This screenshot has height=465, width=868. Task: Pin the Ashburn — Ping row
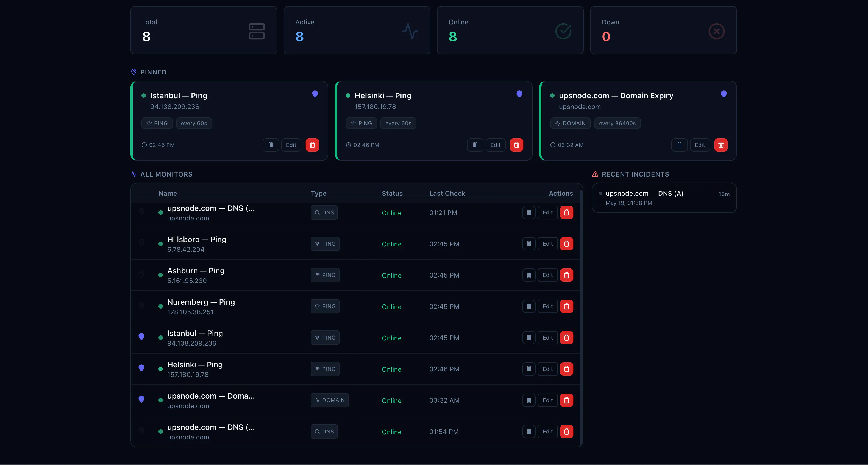tap(141, 274)
